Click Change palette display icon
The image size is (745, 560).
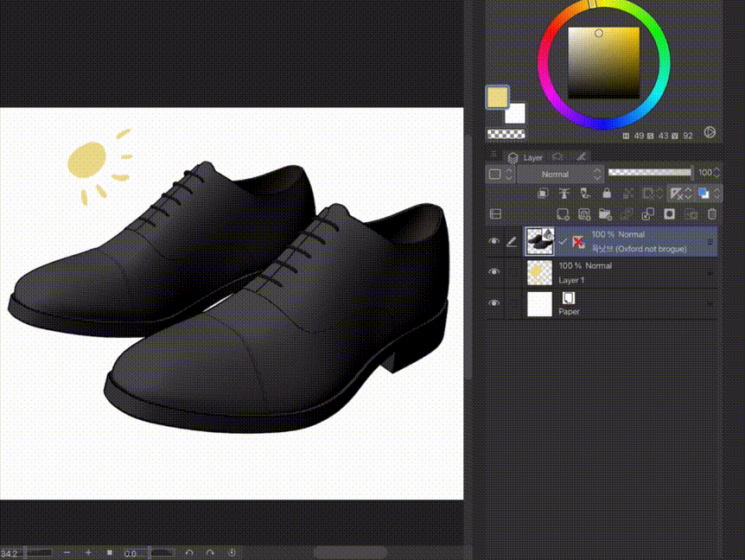(495, 214)
